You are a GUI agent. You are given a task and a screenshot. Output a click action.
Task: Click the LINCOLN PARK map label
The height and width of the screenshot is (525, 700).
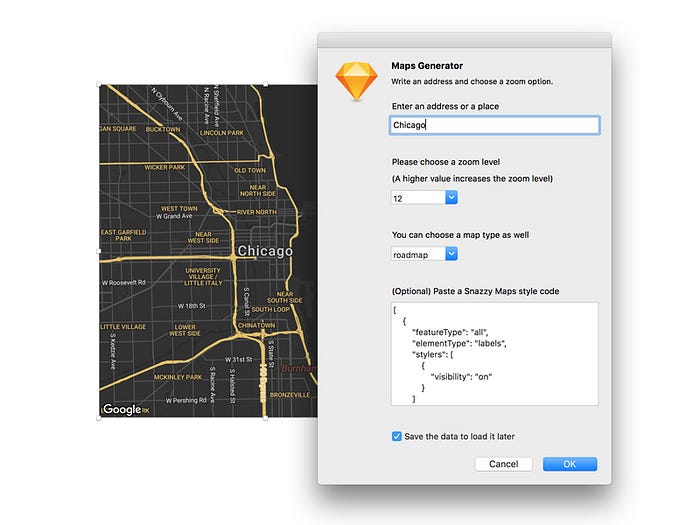click(222, 133)
